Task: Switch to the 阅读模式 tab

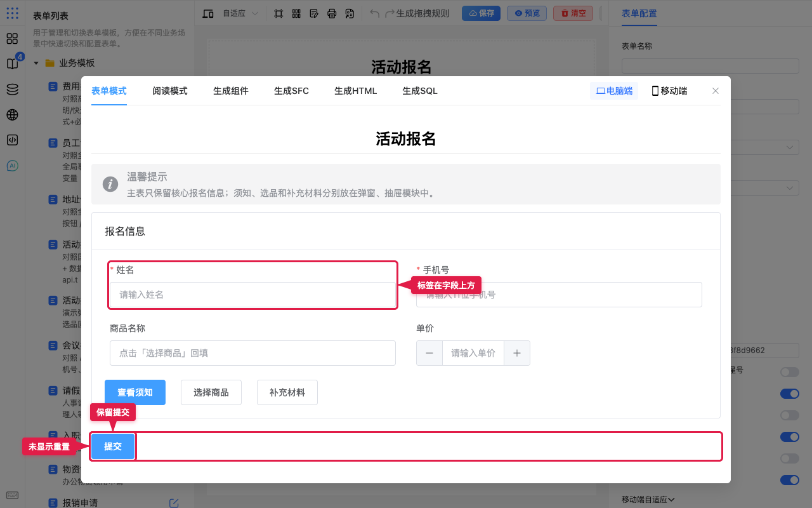Action: click(170, 91)
